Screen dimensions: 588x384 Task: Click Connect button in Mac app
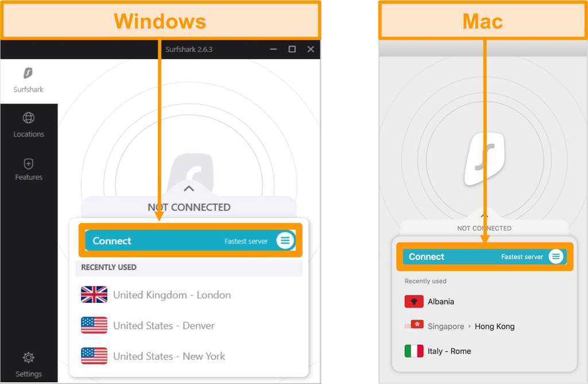click(x=484, y=256)
